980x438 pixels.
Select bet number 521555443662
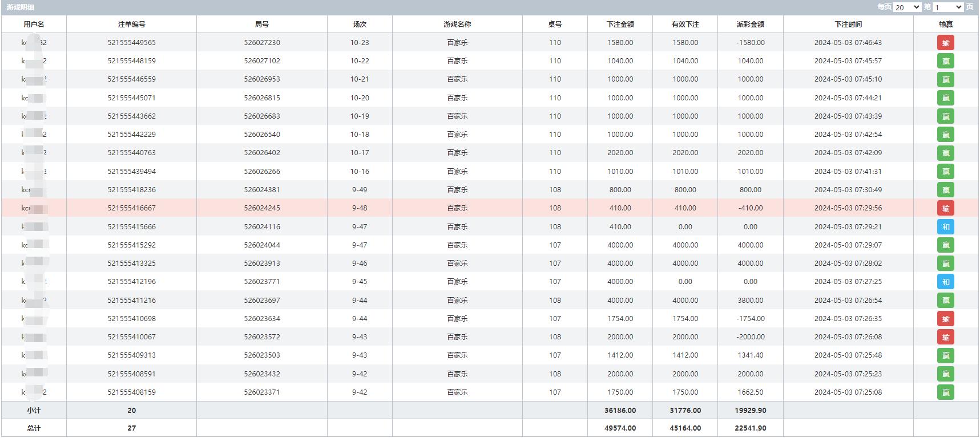131,116
